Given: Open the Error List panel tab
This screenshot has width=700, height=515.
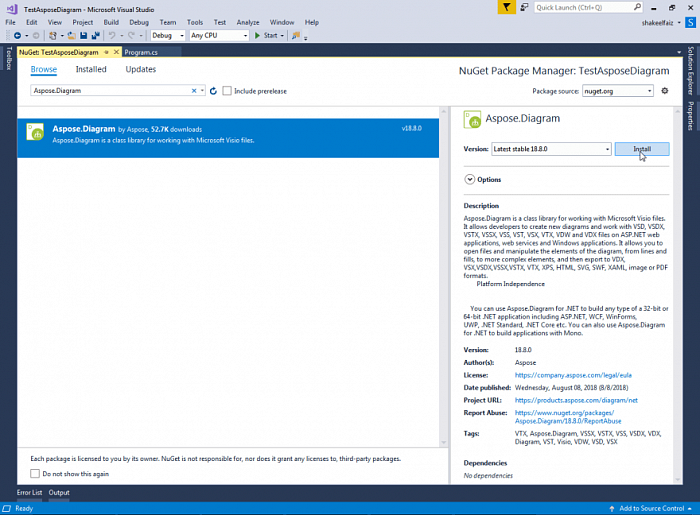Looking at the screenshot, I should [x=29, y=493].
